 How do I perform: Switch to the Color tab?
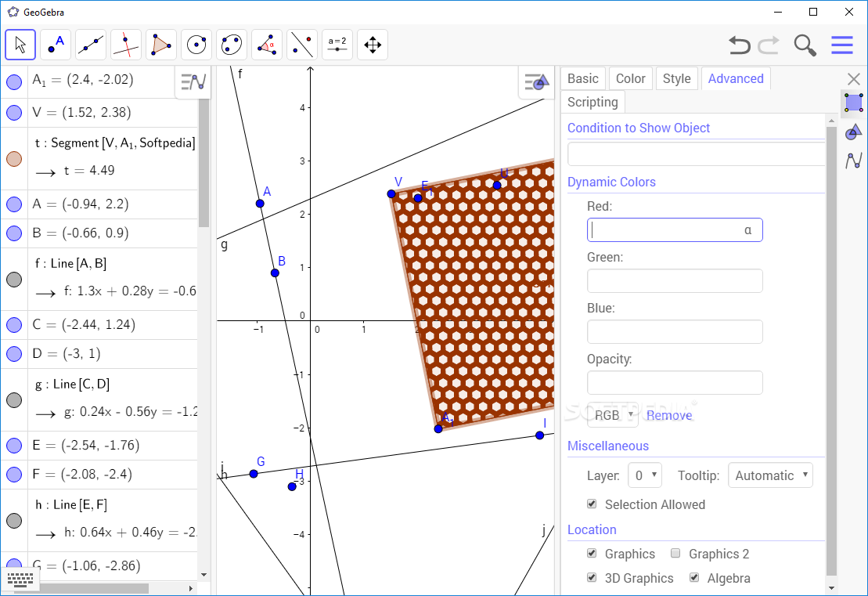coord(631,78)
